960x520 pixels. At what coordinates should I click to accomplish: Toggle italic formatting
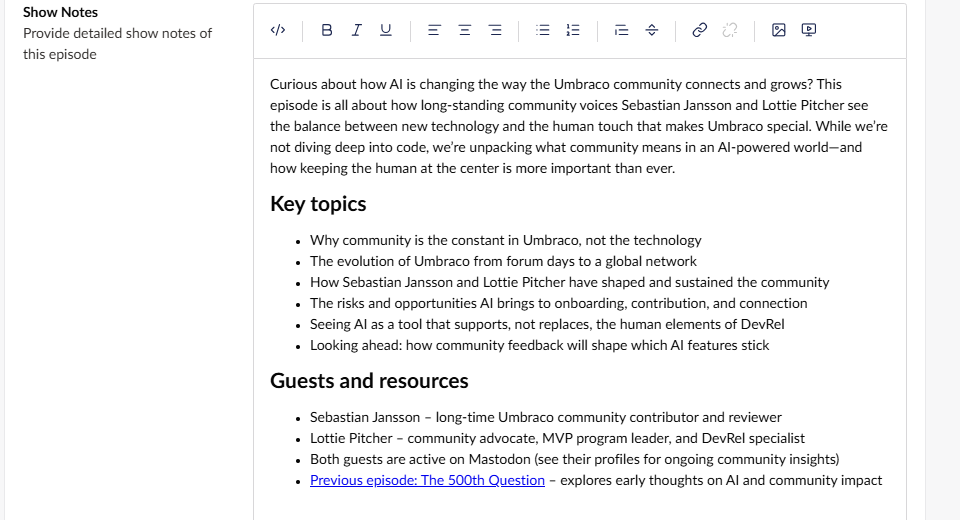click(356, 30)
